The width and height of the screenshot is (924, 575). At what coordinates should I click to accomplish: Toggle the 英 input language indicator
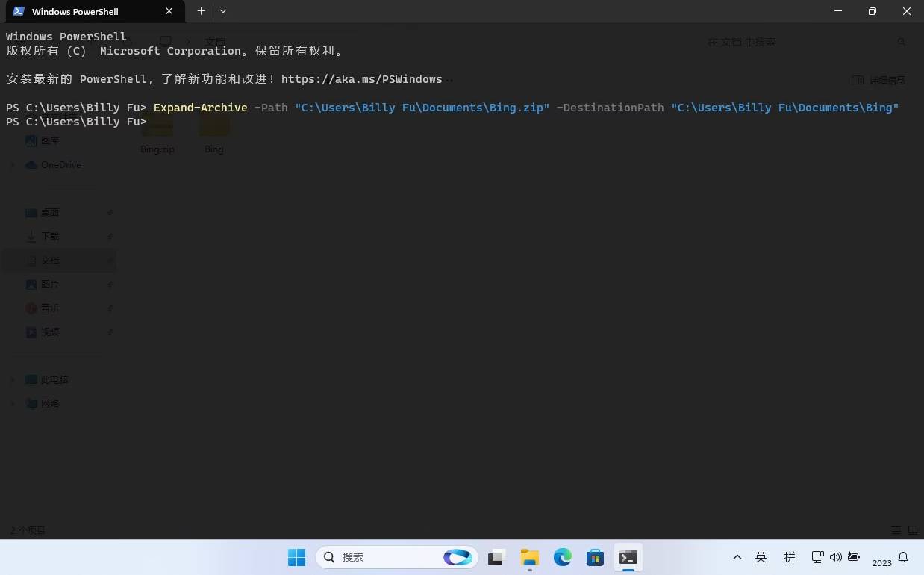(x=761, y=557)
